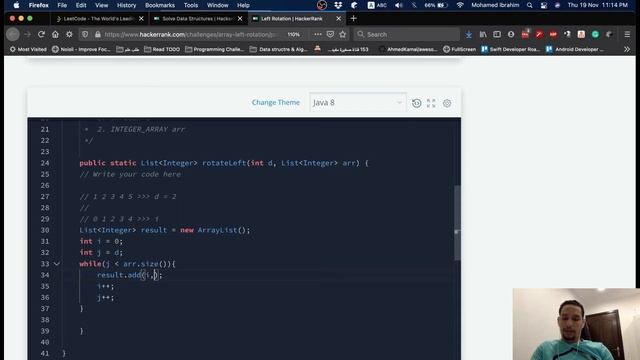Close the LeetCode tab
Screen dimensions: 640x360
[x=141, y=19]
